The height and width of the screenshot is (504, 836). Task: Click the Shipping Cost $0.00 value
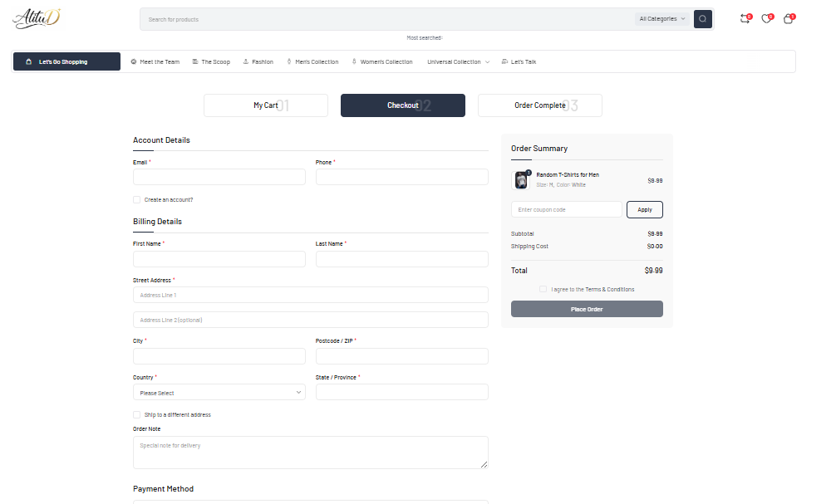654,246
